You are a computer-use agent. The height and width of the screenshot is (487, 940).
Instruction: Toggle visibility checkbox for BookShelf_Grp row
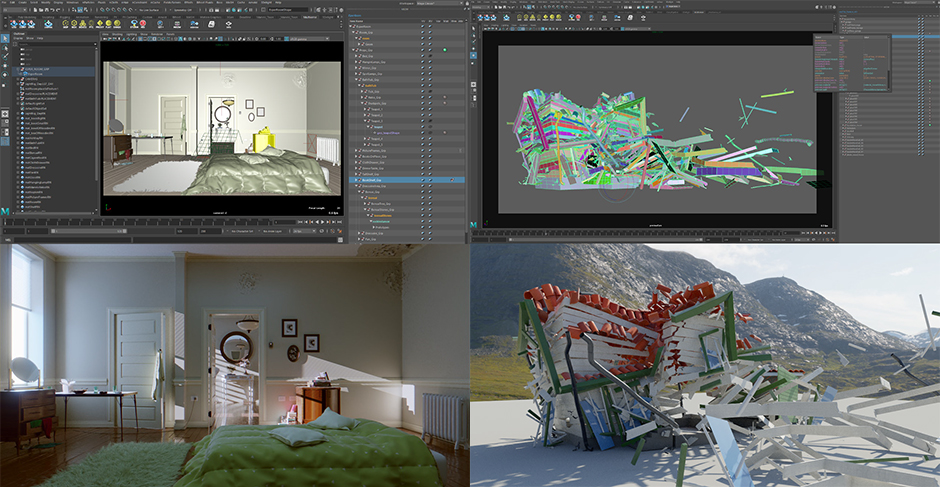pos(424,180)
